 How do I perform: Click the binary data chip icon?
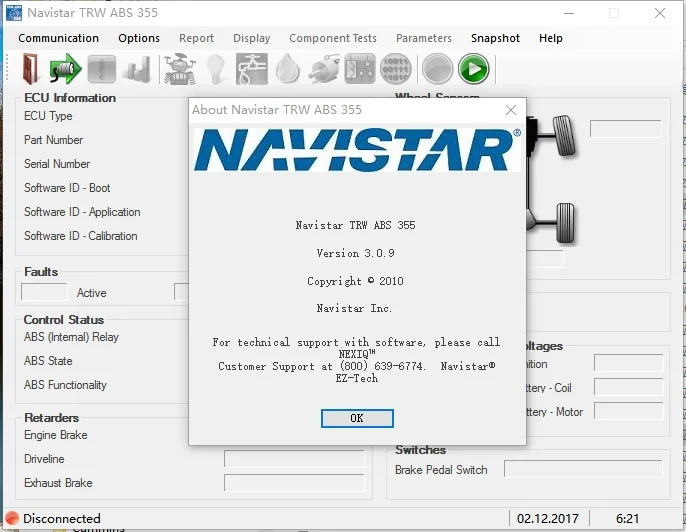[398, 69]
